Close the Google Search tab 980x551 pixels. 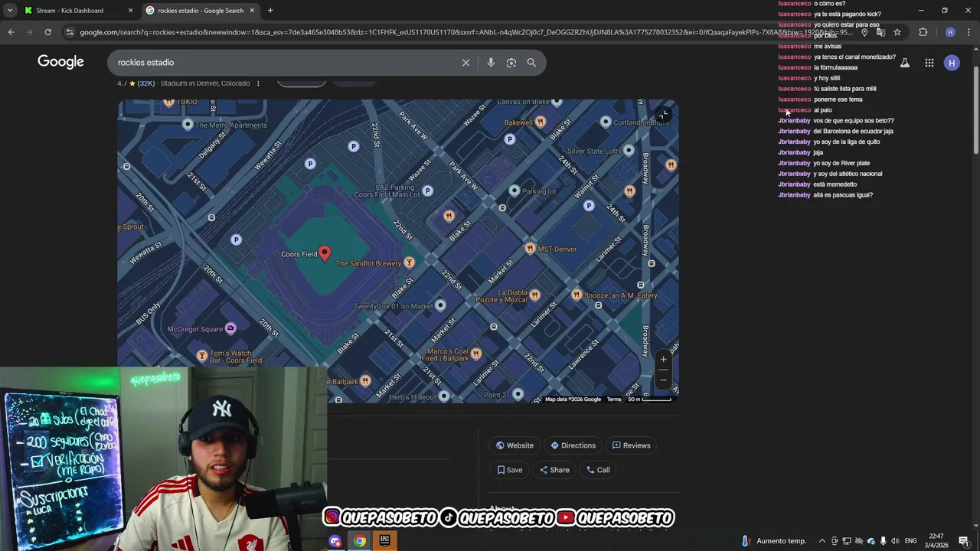click(x=252, y=11)
